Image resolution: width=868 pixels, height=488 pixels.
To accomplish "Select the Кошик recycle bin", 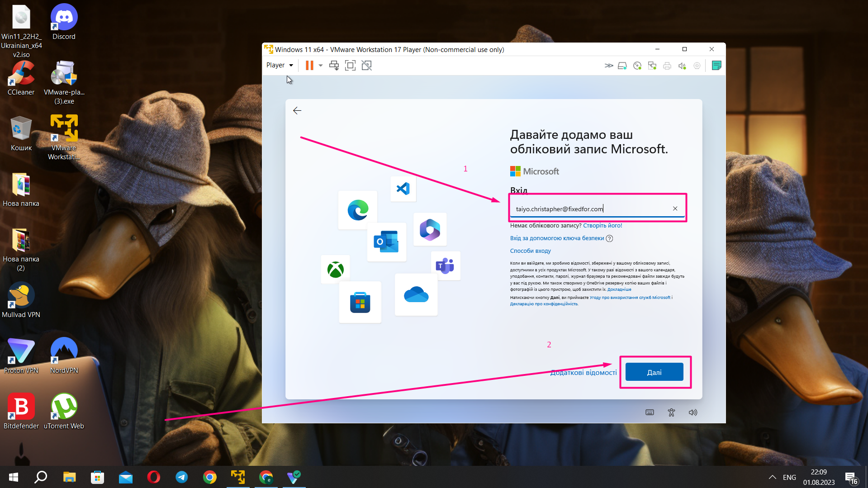I will point(21,133).
